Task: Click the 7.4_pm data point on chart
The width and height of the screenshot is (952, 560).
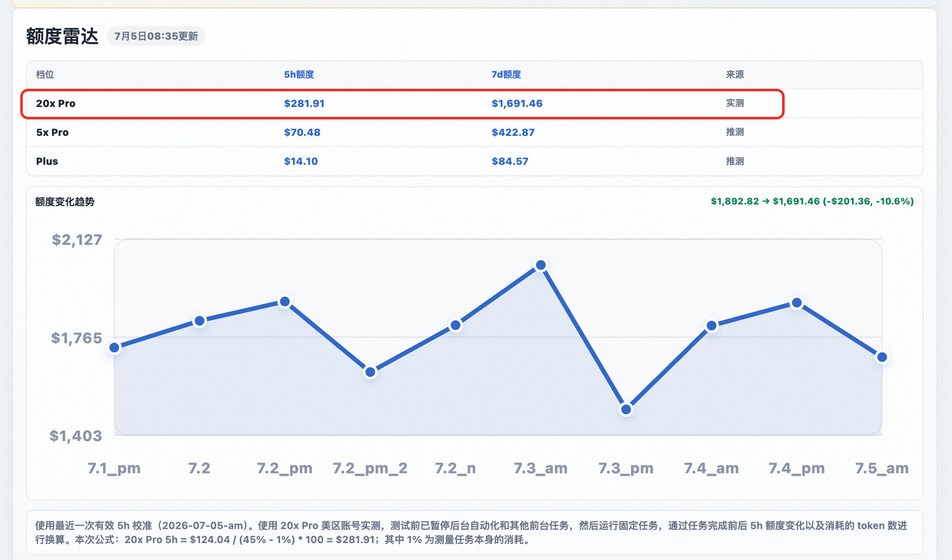Action: coord(797,303)
